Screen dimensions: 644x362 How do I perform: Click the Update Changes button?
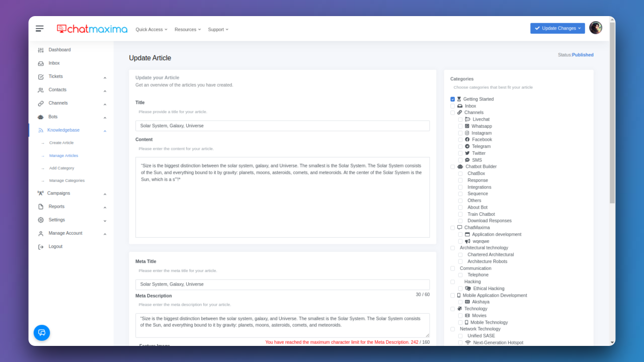pyautogui.click(x=557, y=28)
